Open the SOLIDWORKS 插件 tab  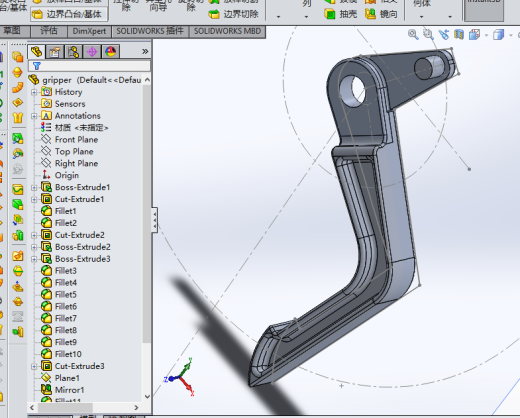(x=150, y=31)
